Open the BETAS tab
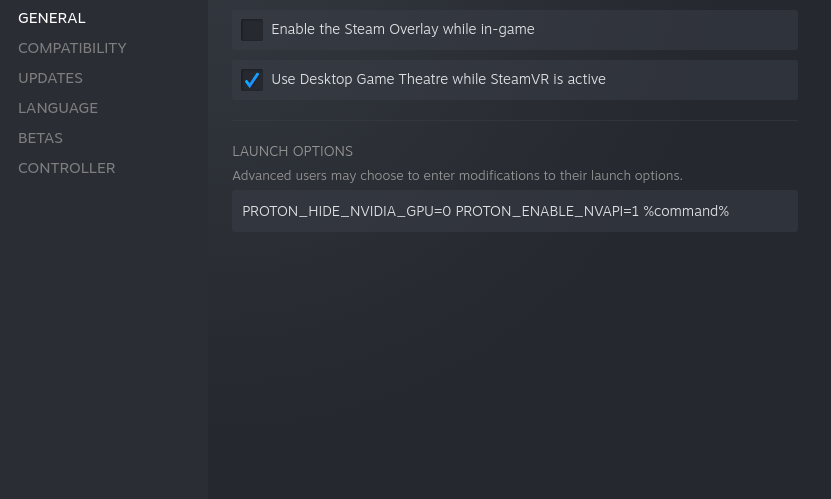This screenshot has height=499, width=831. [40, 138]
